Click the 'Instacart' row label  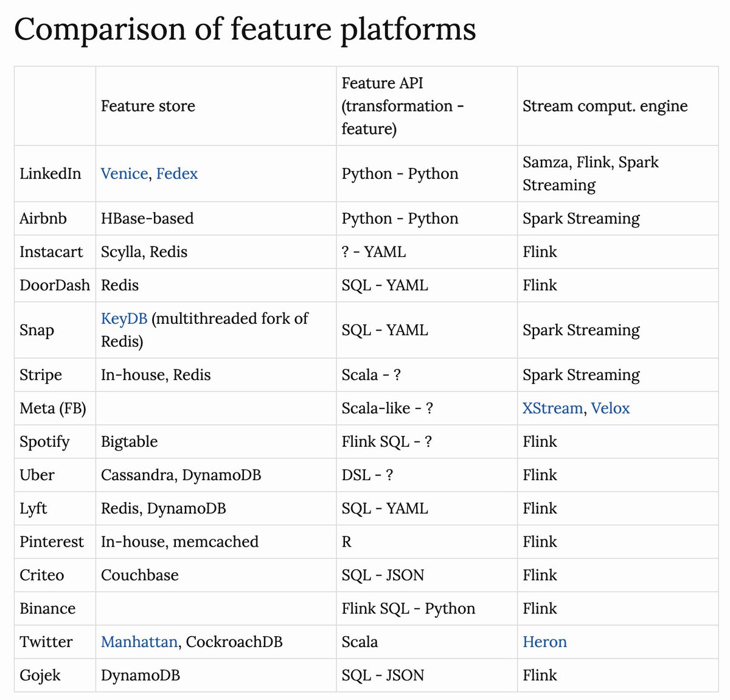[x=51, y=252]
